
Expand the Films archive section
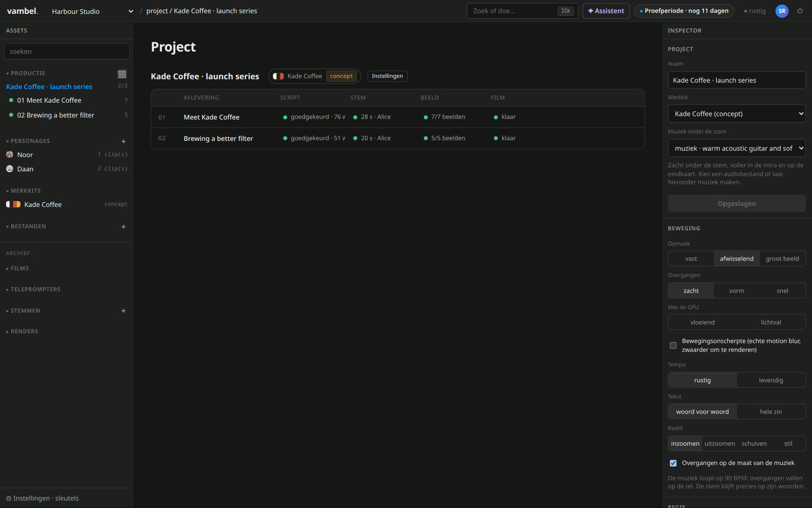18,268
